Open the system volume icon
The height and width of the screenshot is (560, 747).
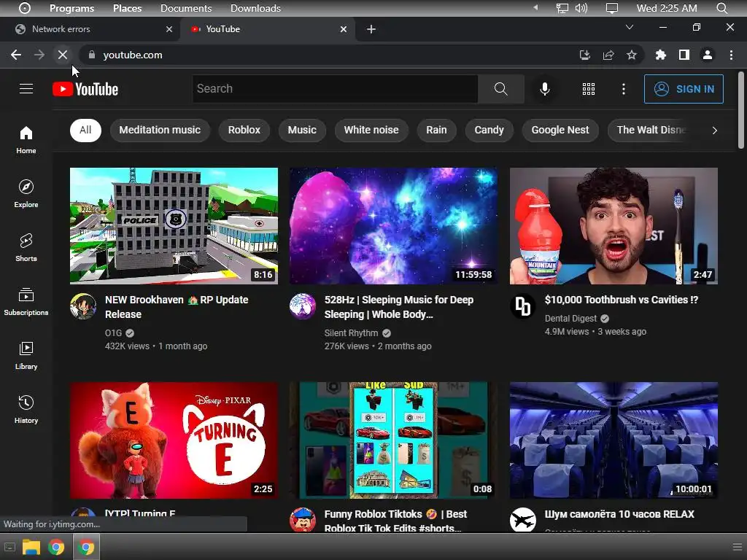click(581, 8)
